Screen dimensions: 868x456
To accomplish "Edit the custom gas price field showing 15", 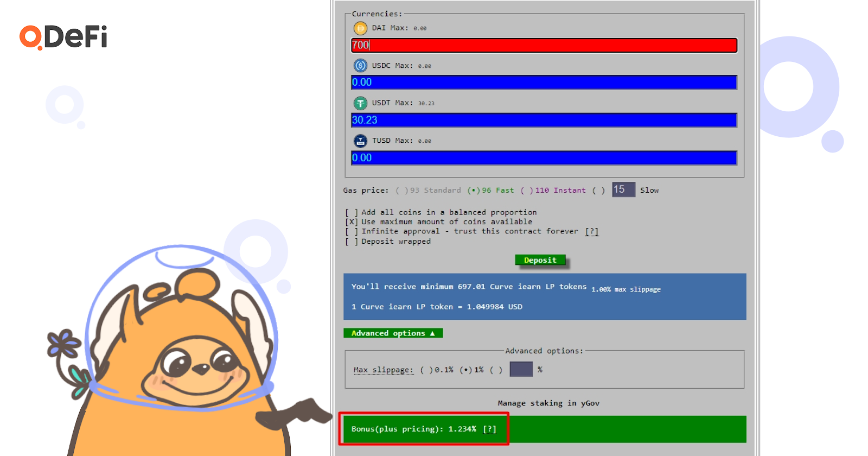I will (x=623, y=189).
